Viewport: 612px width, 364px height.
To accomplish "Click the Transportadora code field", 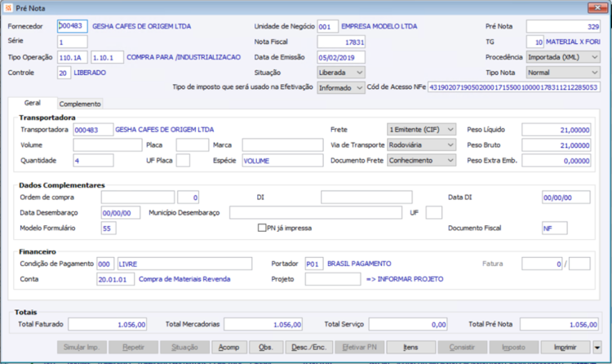I will (x=93, y=130).
